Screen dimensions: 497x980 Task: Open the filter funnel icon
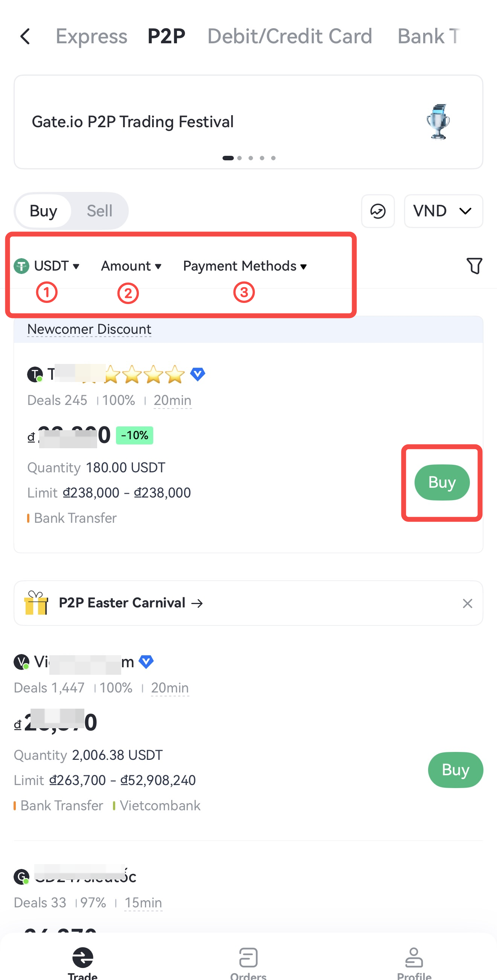(x=474, y=266)
